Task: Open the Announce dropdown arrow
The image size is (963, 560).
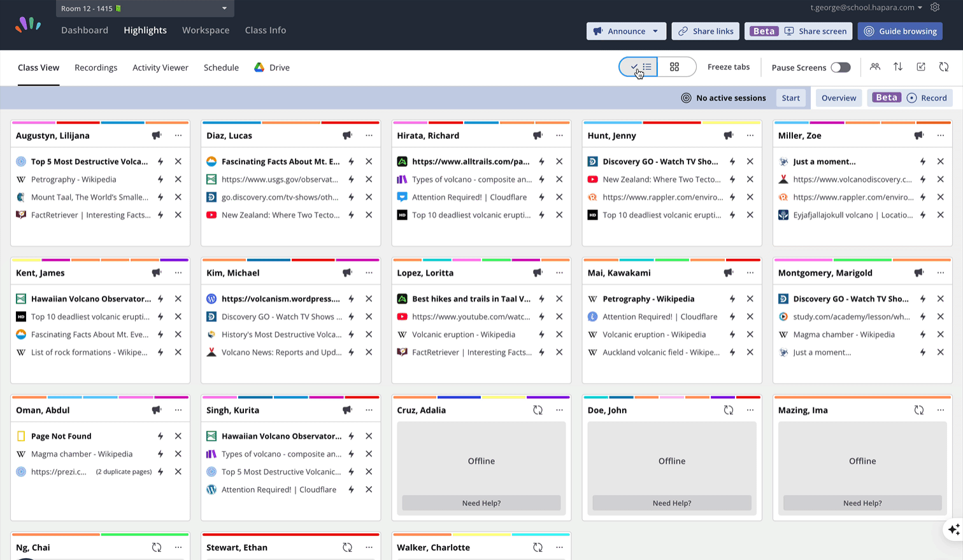Action: (655, 31)
